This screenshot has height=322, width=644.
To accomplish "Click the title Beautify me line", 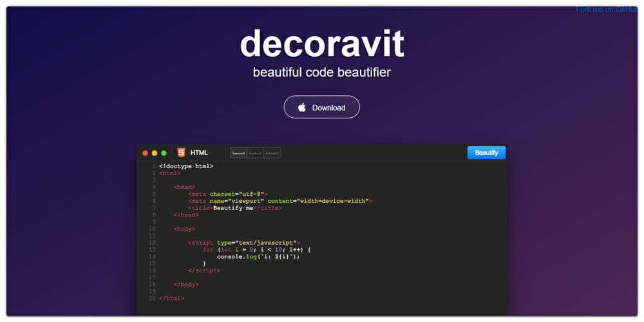I will click(235, 208).
